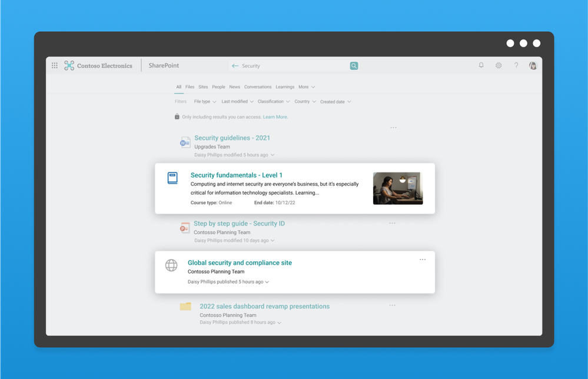Click the Security fundamentals course thumbnail
Viewport: 588px width, 379px height.
398,188
